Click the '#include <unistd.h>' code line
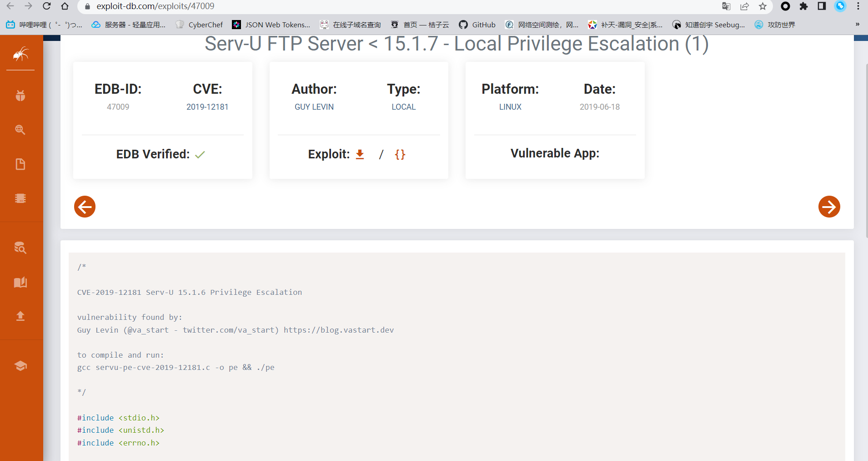Viewport: 868px width, 461px height. 120,430
